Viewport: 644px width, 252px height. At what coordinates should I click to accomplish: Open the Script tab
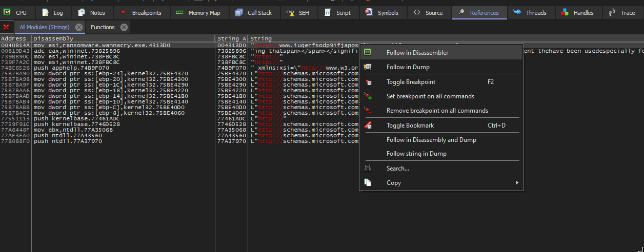pyautogui.click(x=338, y=13)
